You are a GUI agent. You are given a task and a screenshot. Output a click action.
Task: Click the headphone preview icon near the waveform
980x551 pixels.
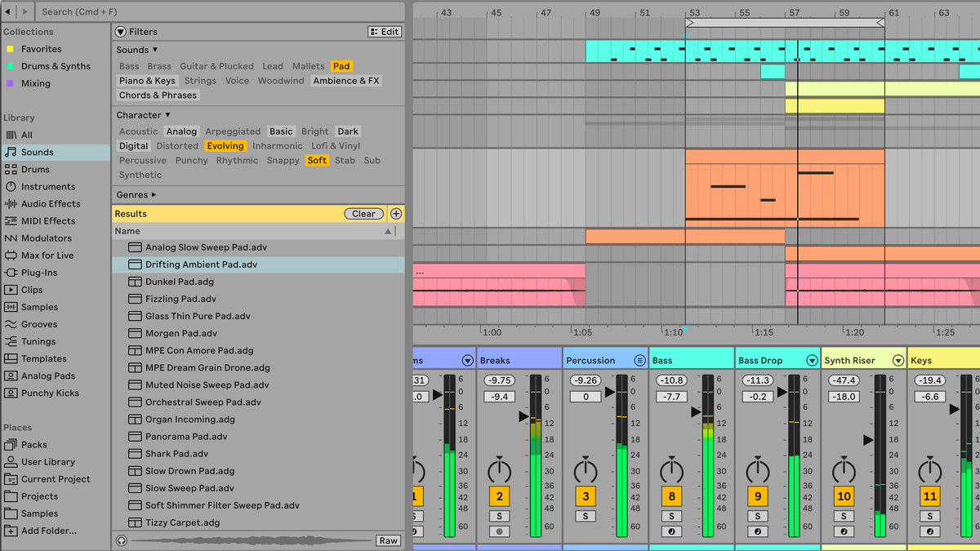click(x=121, y=540)
